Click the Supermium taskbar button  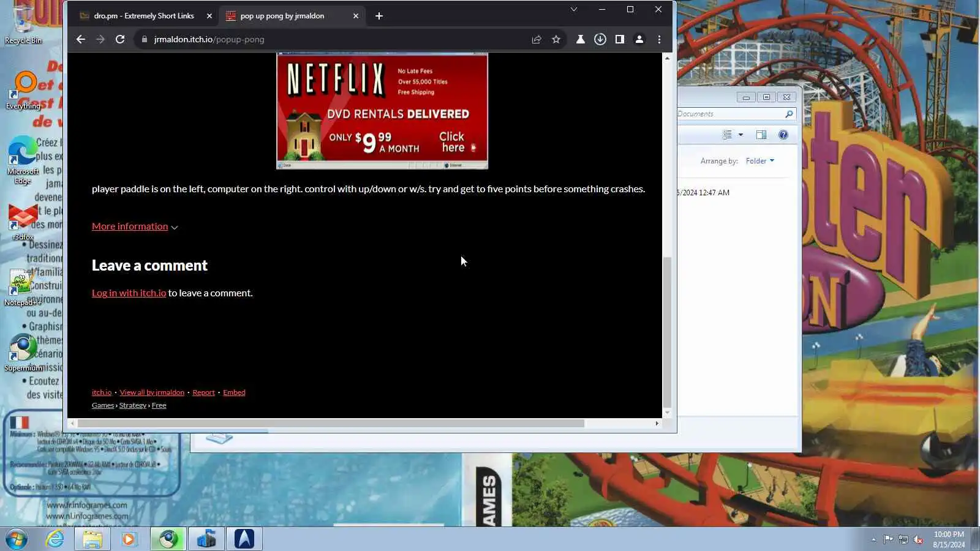tap(168, 539)
